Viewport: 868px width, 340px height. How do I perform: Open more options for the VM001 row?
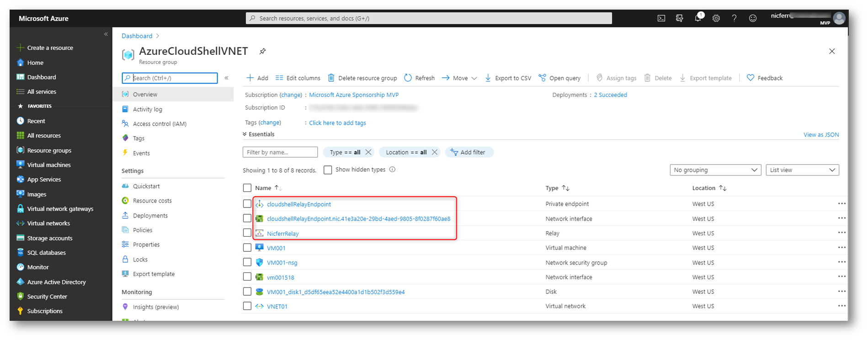[x=842, y=248]
